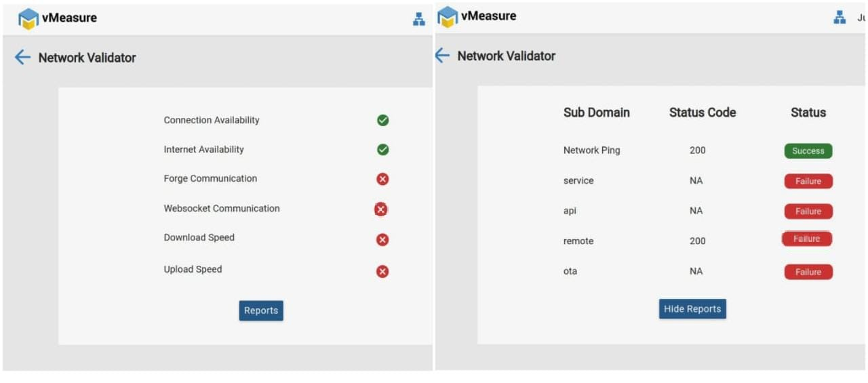Image resolution: width=868 pixels, height=383 pixels.
Task: Click the Failure badge for api
Action: click(808, 211)
